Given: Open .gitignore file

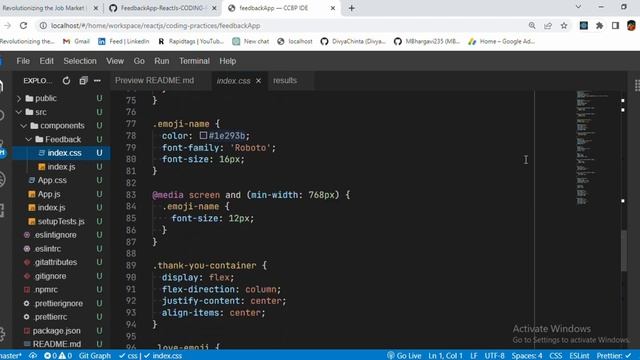Looking at the screenshot, I should click(50, 276).
